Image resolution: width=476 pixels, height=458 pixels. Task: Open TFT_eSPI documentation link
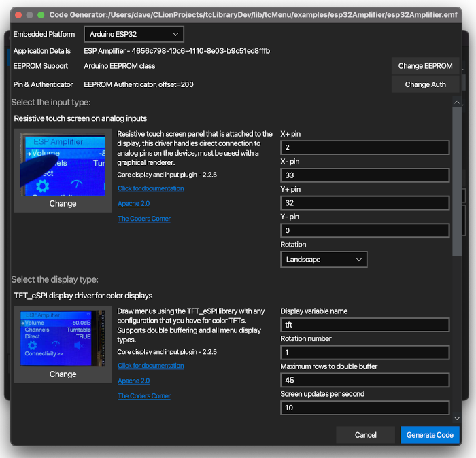coord(150,366)
